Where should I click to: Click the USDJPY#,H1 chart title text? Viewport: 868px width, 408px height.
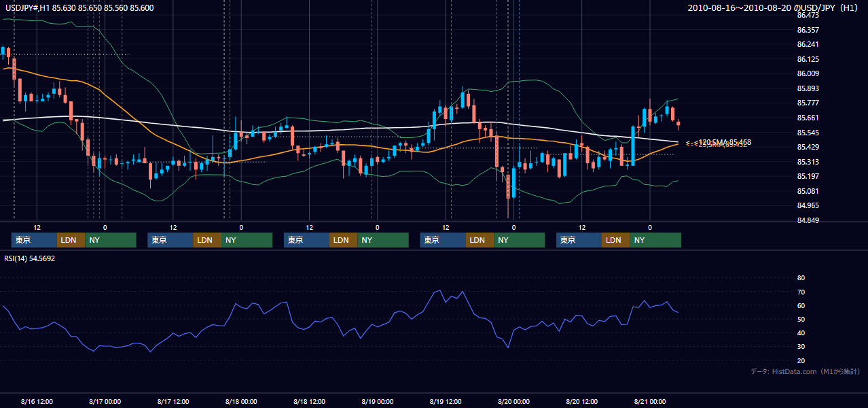[x=78, y=7]
